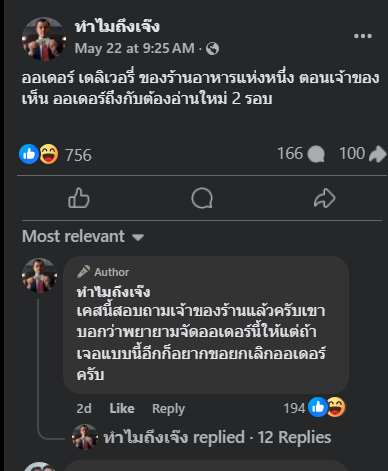Screen dimensions: 388x471
Task: Like the author's comment
Action: coord(122,408)
